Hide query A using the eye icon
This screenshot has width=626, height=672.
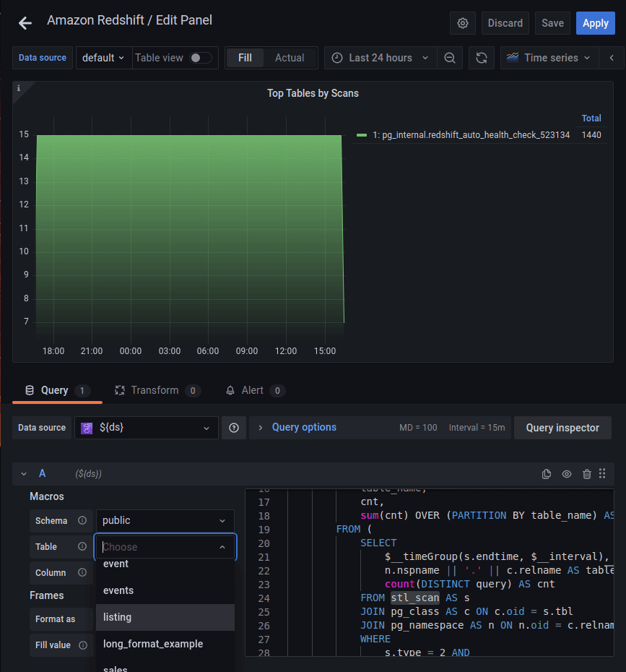[x=567, y=474]
